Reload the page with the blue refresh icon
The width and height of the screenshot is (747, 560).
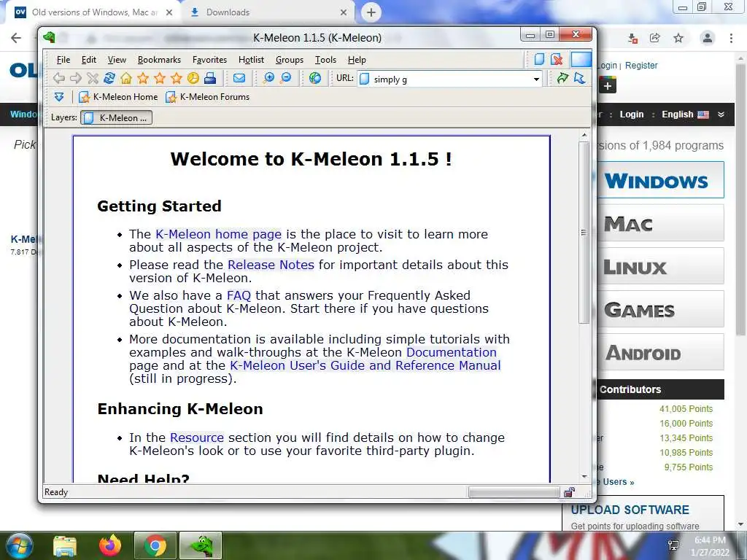[109, 78]
